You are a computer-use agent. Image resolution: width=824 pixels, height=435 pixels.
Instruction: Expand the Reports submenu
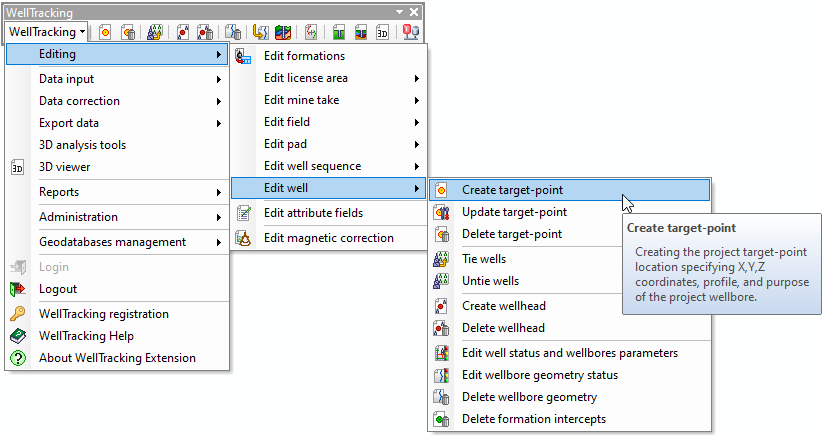coord(117,192)
